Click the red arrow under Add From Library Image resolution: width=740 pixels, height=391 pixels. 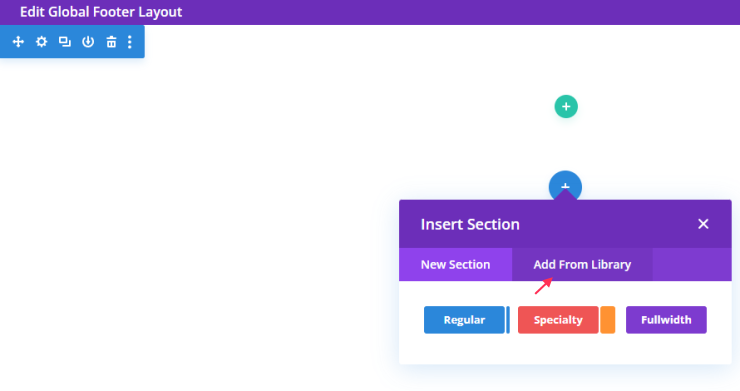point(544,286)
